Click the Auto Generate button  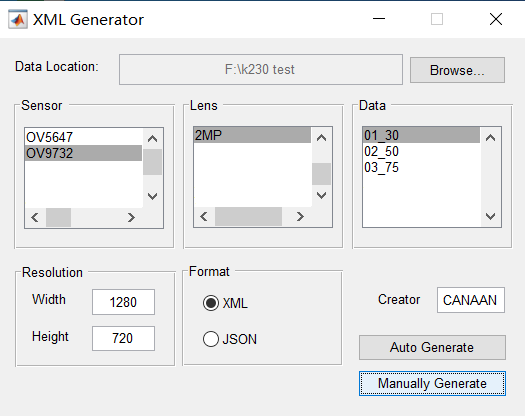(432, 347)
